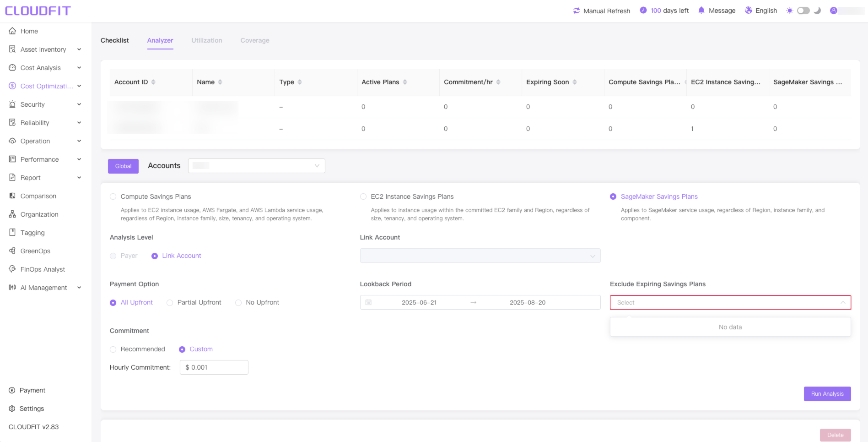Viewport: 868px width, 442px height.
Task: Click the user avatar icon
Action: [x=834, y=11]
